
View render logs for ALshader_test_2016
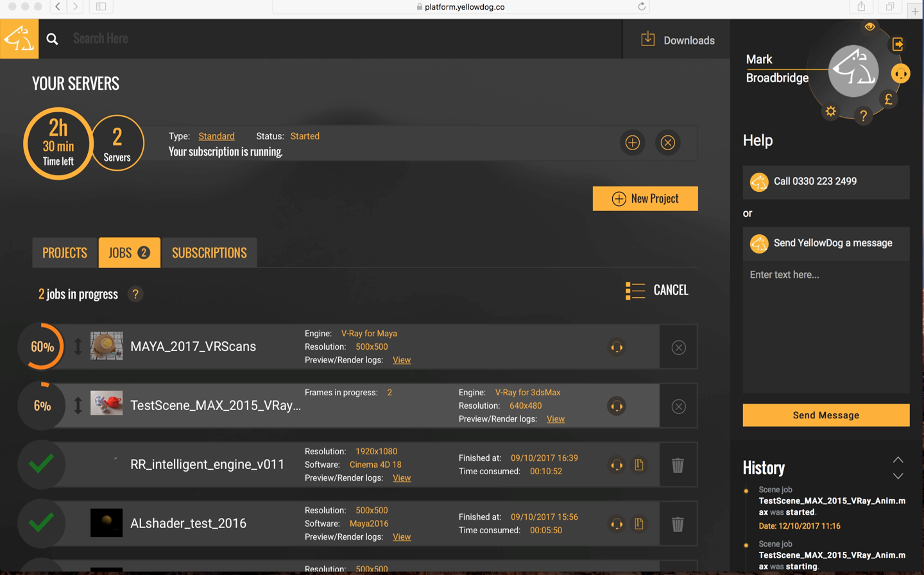click(402, 537)
